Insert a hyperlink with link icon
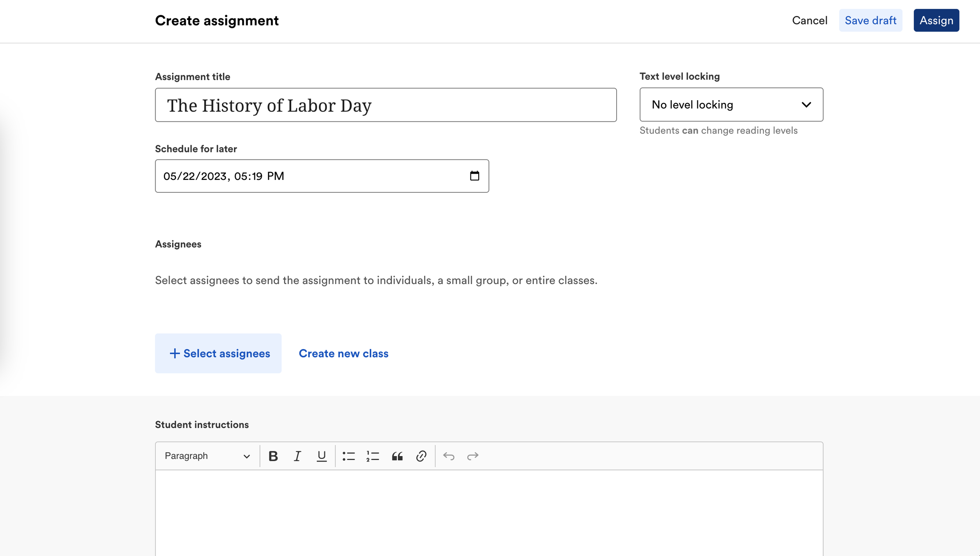This screenshot has width=980, height=556. click(x=421, y=456)
